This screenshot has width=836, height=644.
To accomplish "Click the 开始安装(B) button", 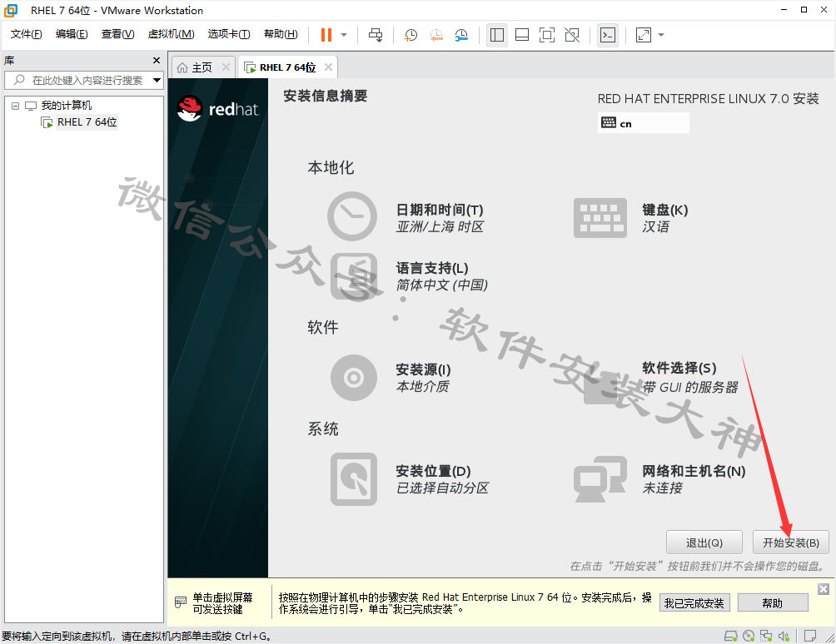I will (791, 542).
